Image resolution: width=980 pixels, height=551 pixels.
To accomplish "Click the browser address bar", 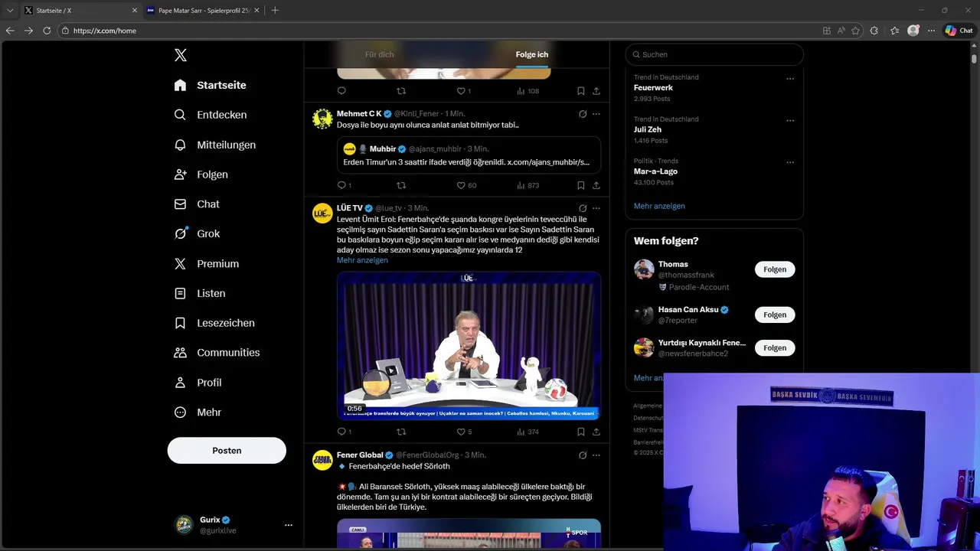I will click(x=436, y=31).
